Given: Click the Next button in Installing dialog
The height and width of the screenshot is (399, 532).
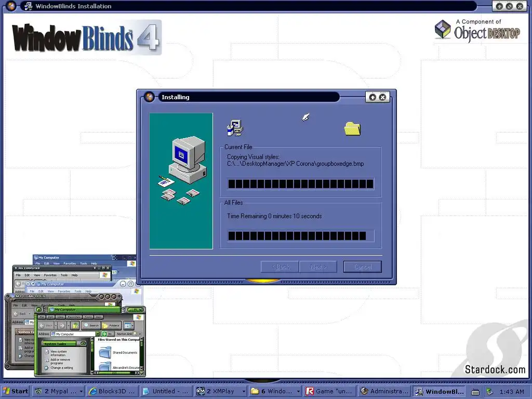Looking at the screenshot, I should [x=318, y=267].
